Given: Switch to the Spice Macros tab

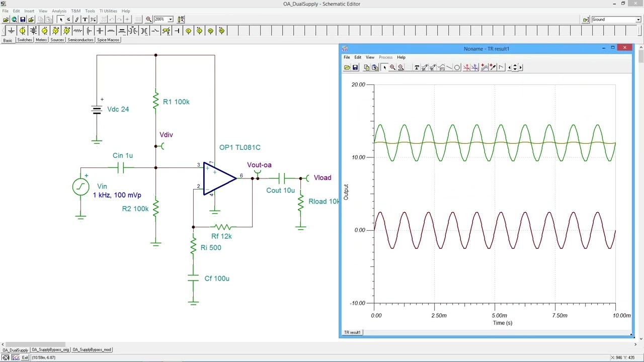Looking at the screenshot, I should click(x=108, y=40).
